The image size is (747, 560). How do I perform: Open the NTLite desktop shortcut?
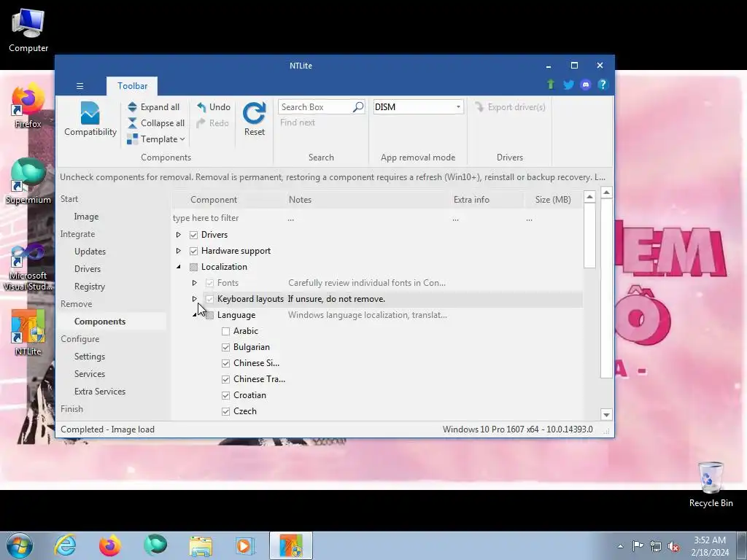(x=28, y=332)
